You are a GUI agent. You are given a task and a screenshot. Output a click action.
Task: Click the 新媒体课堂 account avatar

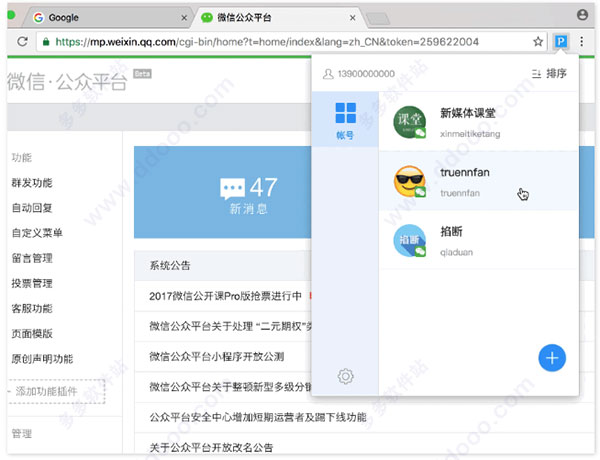(x=409, y=122)
